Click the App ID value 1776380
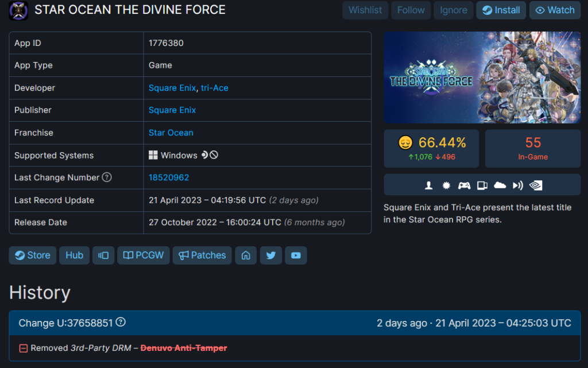588x368 pixels. tap(166, 43)
